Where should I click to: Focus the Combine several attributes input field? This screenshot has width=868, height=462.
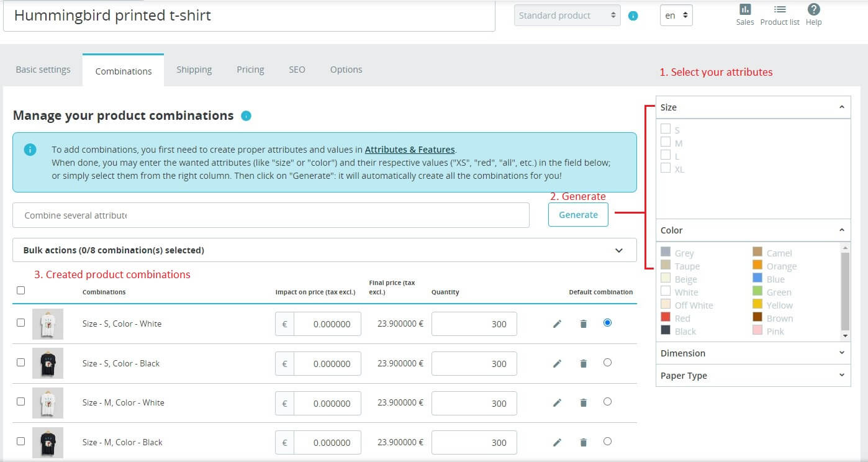pos(271,215)
